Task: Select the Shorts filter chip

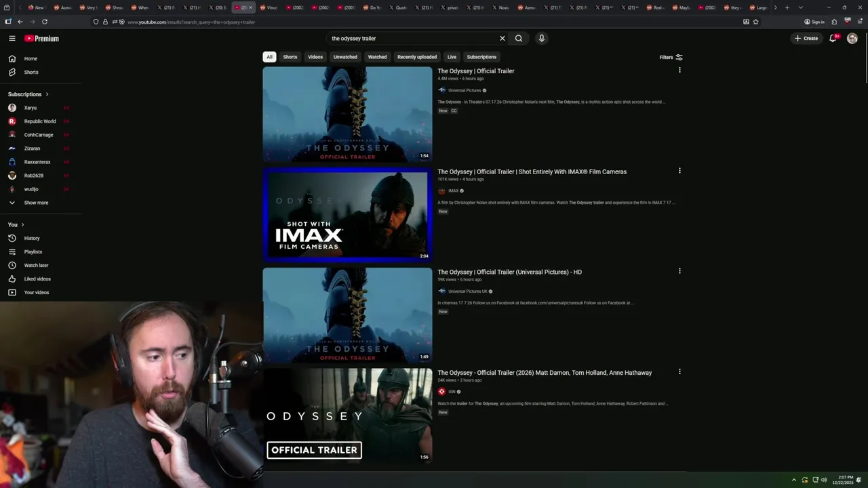Action: [x=290, y=57]
